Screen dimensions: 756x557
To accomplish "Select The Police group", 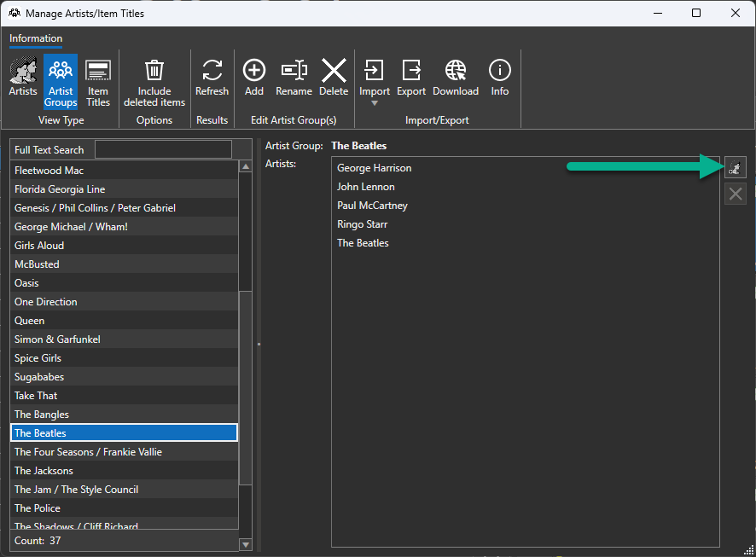I will (x=124, y=508).
